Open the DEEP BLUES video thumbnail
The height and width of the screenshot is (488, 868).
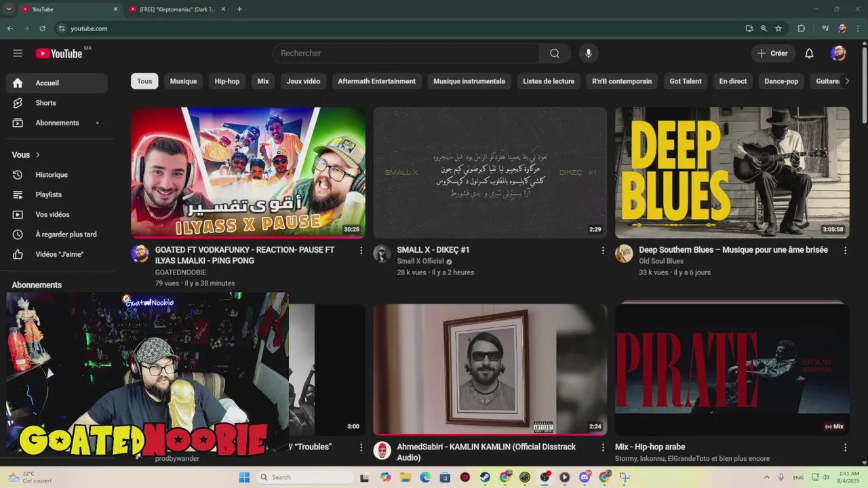coord(732,172)
